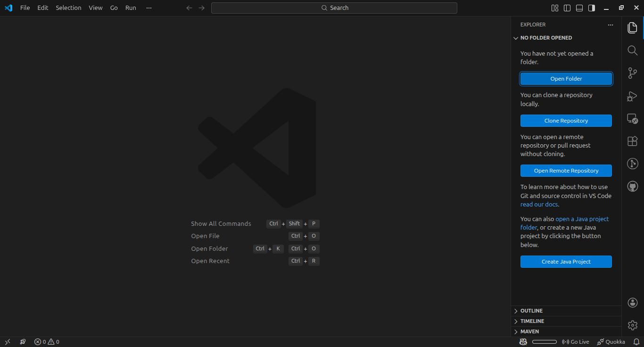Toggle the bottom panel layout button
The width and height of the screenshot is (644, 347).
579,8
